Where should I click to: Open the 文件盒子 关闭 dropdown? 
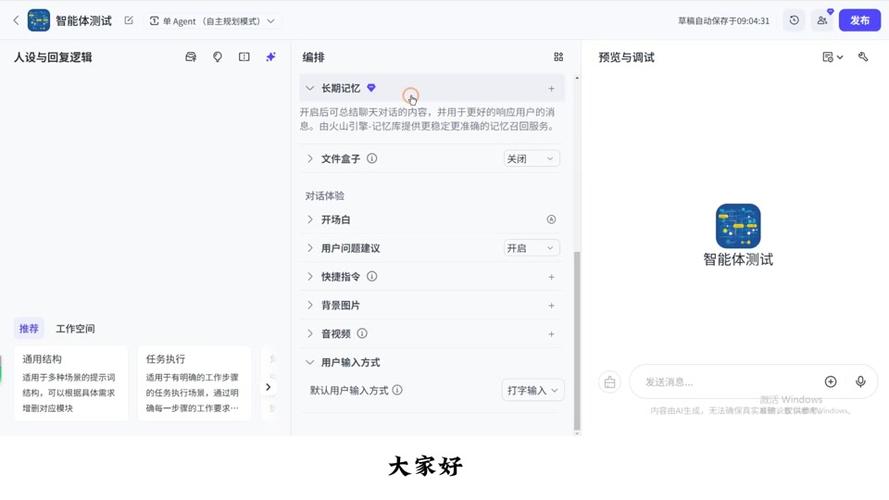pos(531,159)
